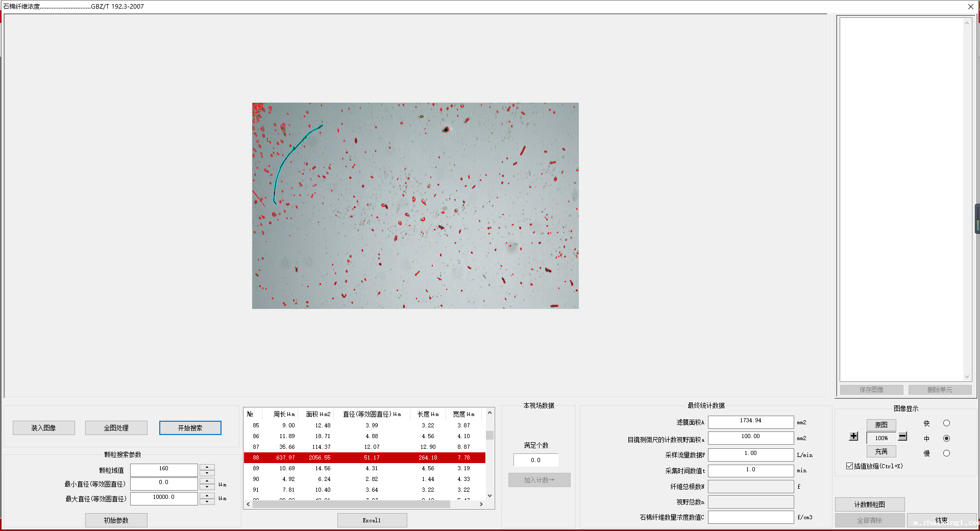Select particle row number 88 in table
This screenshot has width=980, height=531.
(x=364, y=457)
